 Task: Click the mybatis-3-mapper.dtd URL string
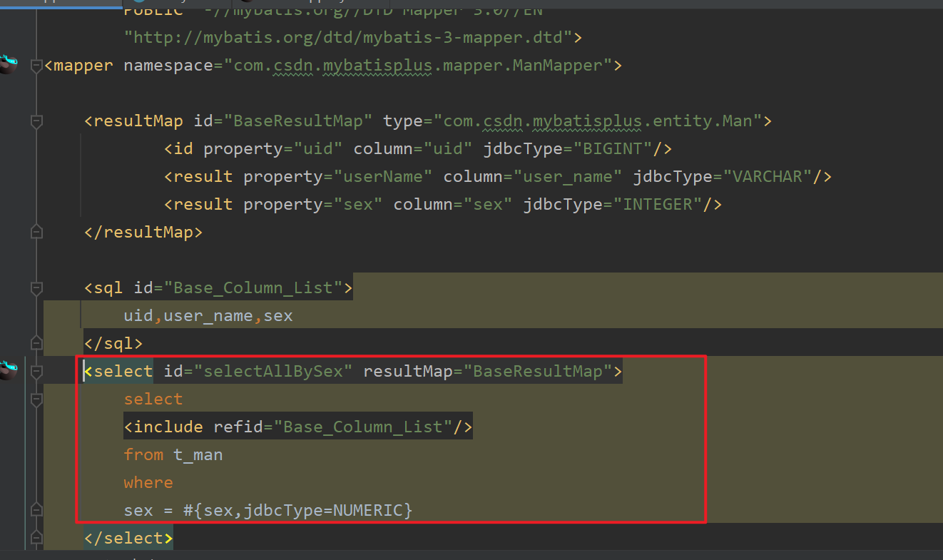click(348, 37)
